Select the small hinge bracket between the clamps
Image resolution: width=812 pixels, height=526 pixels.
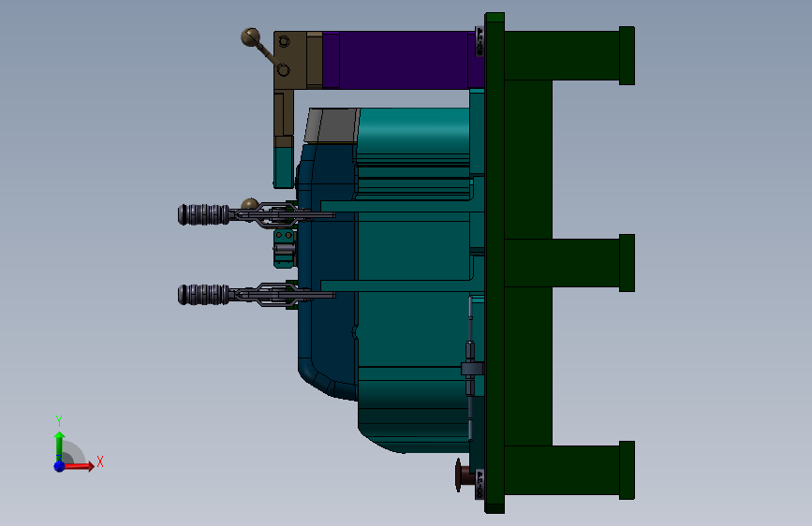click(x=285, y=249)
